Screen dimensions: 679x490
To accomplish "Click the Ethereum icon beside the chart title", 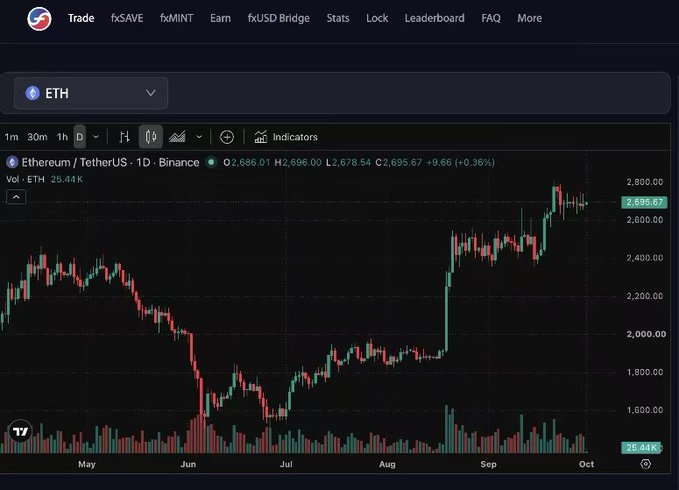I will click(12, 162).
